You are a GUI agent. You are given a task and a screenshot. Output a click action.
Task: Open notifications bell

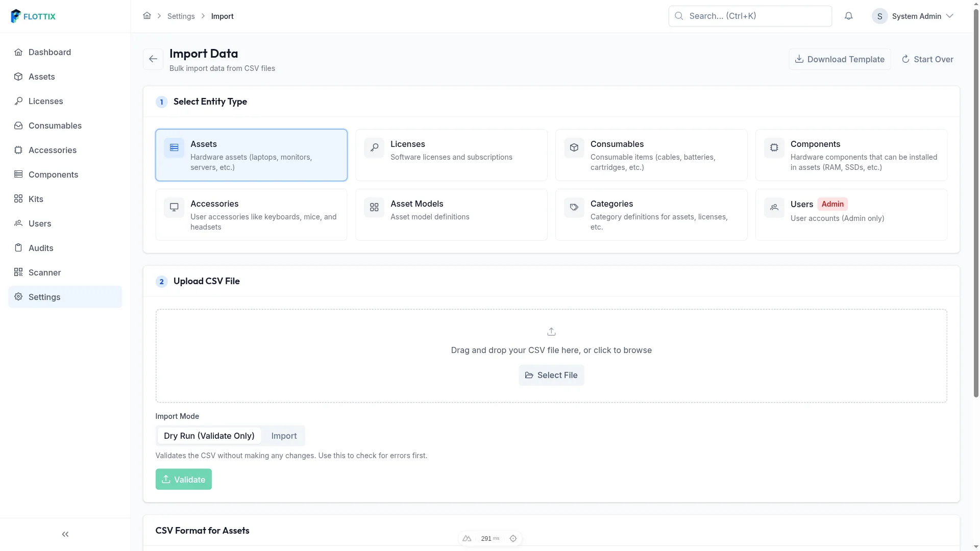click(848, 16)
